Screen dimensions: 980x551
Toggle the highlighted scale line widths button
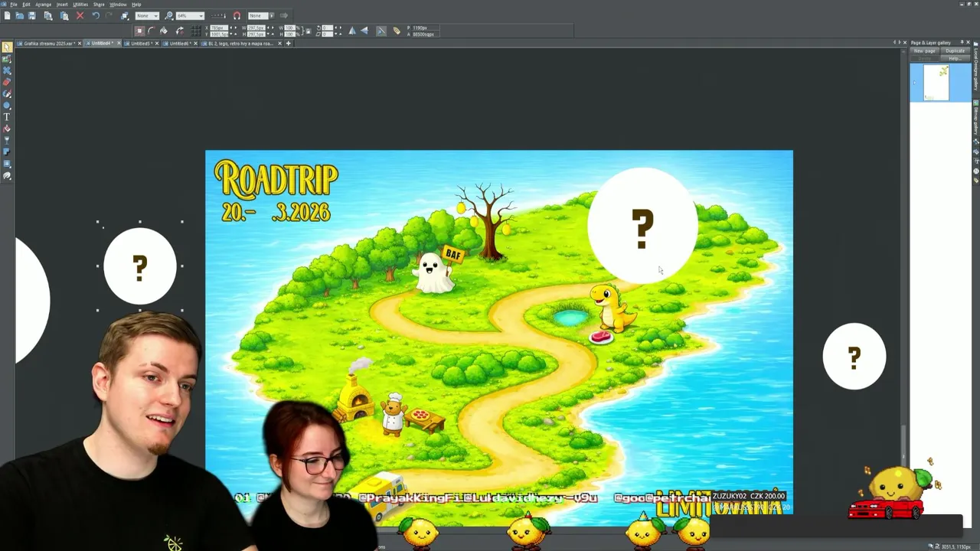click(381, 31)
